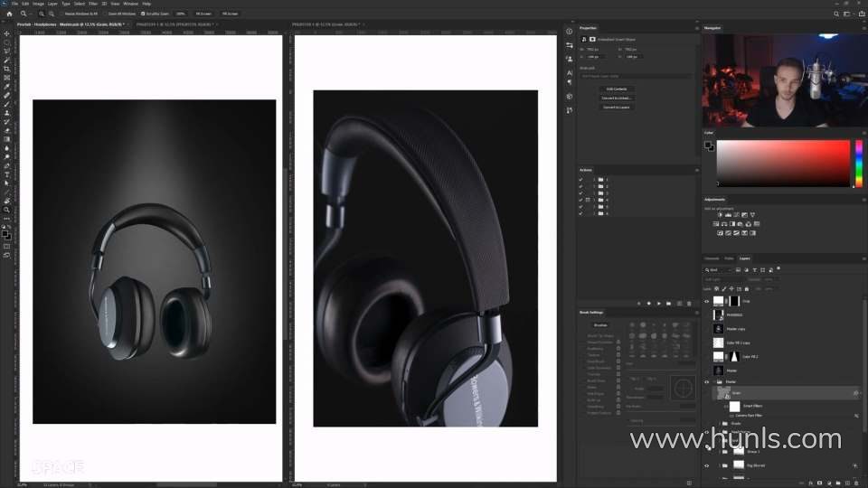Viewport: 868px width, 488px height.
Task: Toggle checkmark for action set 6
Action: [x=580, y=213]
